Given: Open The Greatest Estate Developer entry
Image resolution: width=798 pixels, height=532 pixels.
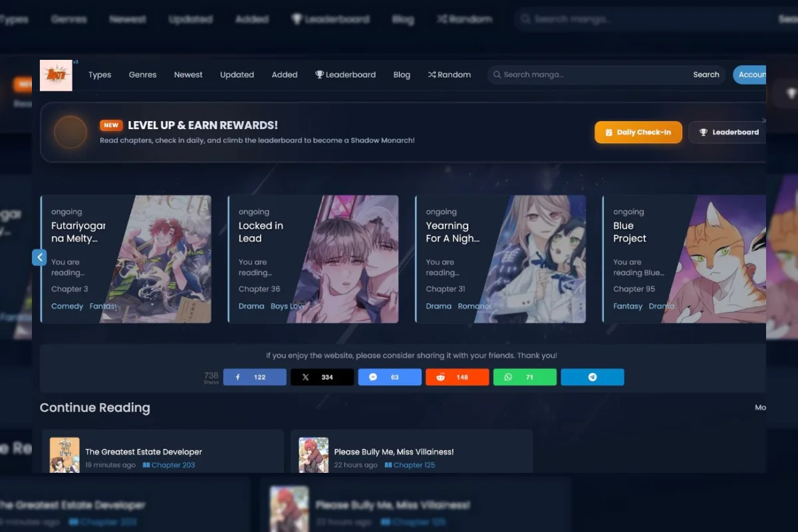Looking at the screenshot, I should (144, 452).
